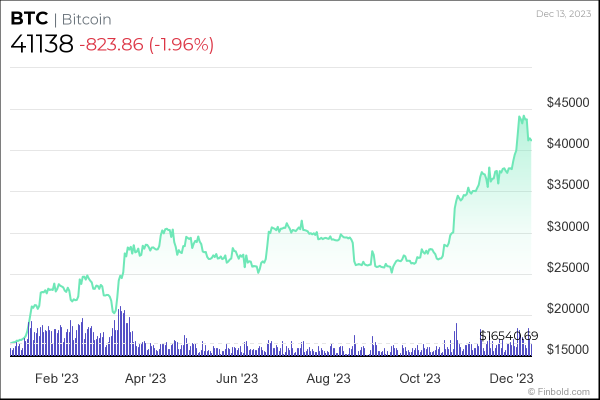Image resolution: width=600 pixels, height=400 pixels.
Task: Jump to the Apr '23 timeline label
Action: (x=144, y=378)
